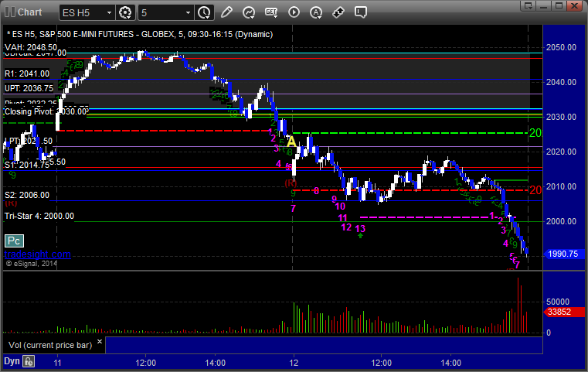
Task: Open the GET tools menu
Action: tap(271, 12)
